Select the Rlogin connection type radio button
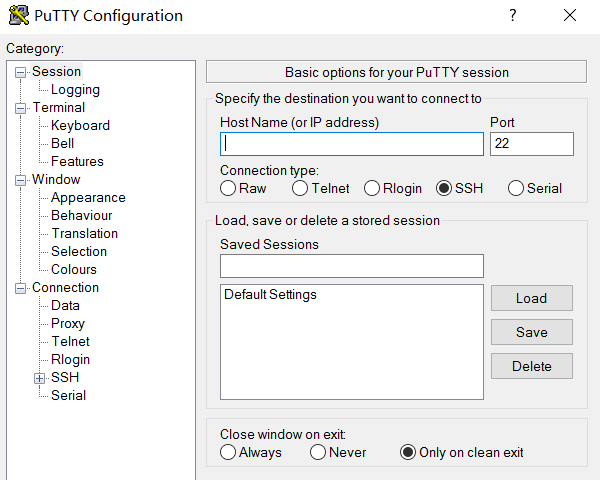600x480 pixels. point(372,188)
